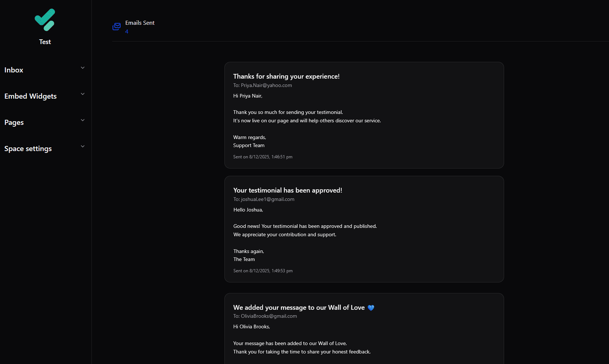
Task: Open the Inbox sidebar menu label
Action: pos(14,70)
